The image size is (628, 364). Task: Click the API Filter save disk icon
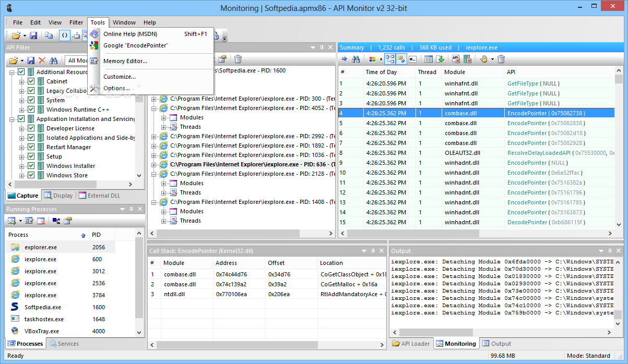click(x=31, y=60)
